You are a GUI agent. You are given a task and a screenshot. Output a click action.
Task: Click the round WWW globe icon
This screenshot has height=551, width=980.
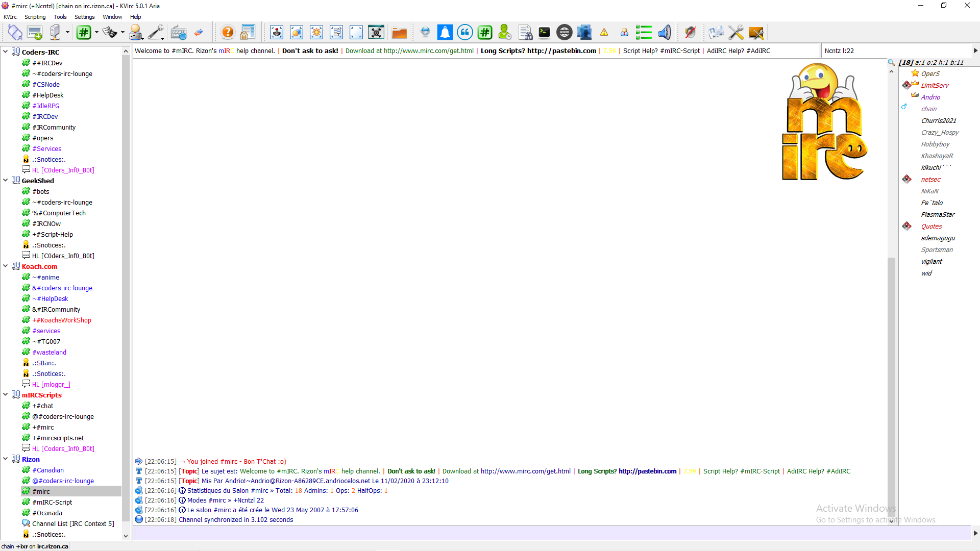(564, 33)
